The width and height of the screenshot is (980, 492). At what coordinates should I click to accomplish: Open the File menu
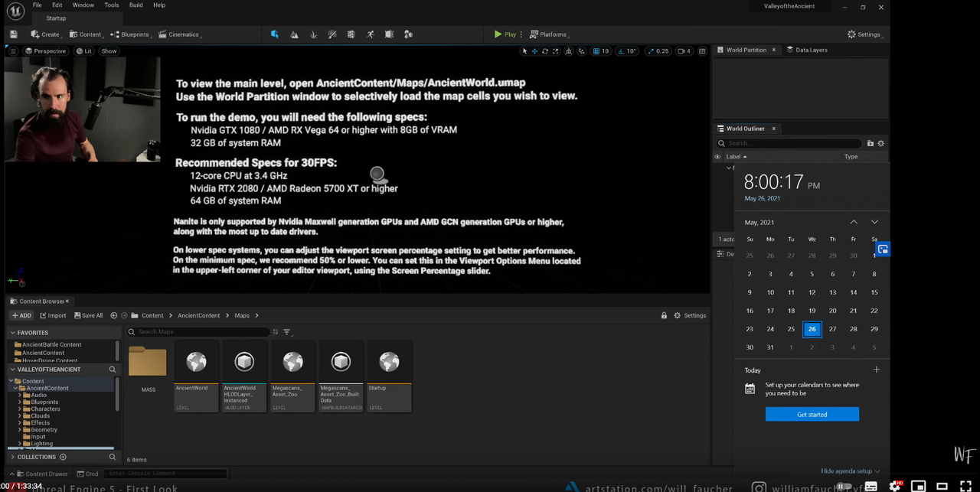coord(37,5)
